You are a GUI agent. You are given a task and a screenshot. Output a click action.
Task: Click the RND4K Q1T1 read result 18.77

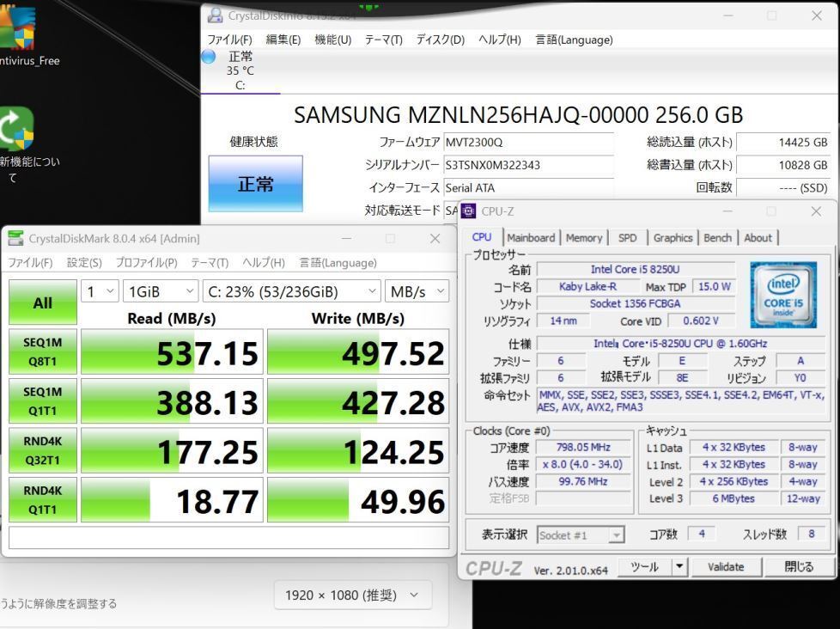(172, 500)
